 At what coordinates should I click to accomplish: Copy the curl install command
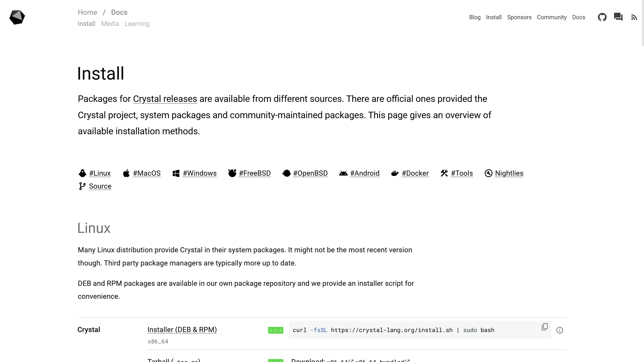pos(545,326)
